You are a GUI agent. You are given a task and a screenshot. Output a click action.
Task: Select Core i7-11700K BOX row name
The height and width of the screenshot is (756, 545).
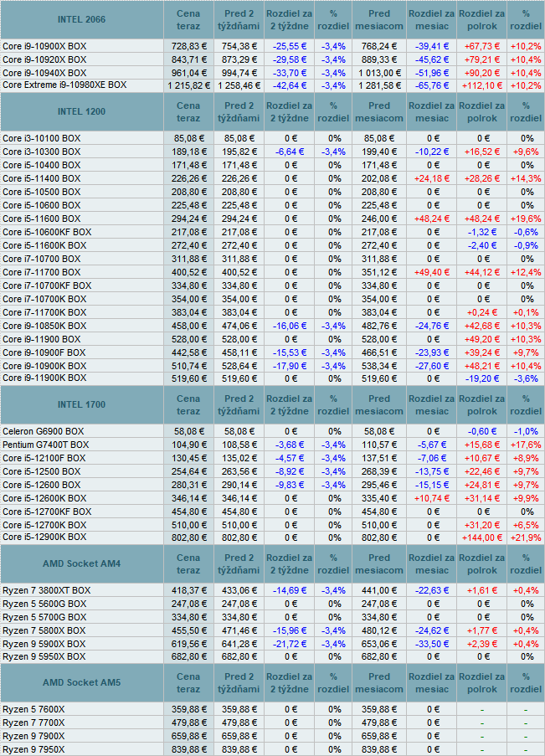[44, 312]
